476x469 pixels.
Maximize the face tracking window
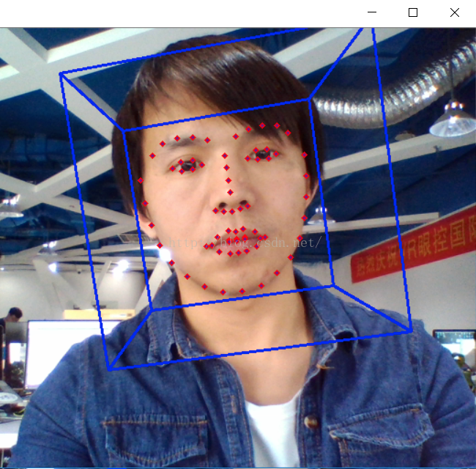(x=413, y=12)
